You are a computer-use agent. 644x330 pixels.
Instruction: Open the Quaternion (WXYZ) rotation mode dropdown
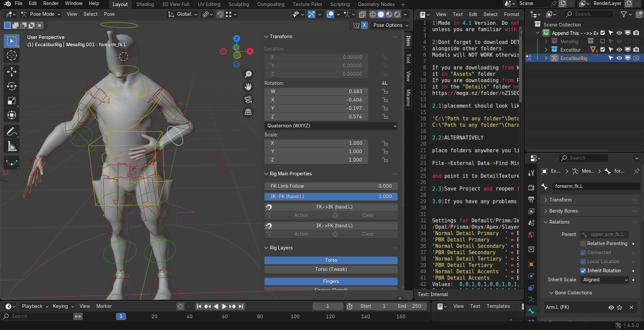[331, 126]
